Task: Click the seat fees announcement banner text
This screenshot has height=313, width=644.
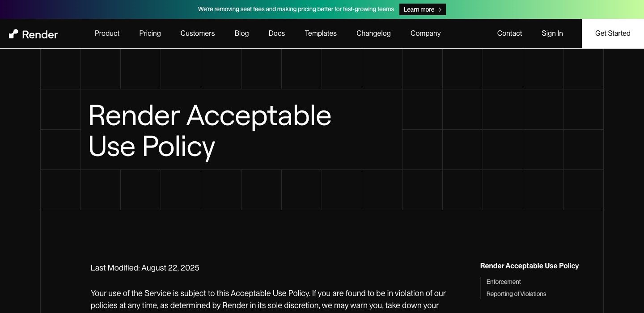Action: coord(296,9)
